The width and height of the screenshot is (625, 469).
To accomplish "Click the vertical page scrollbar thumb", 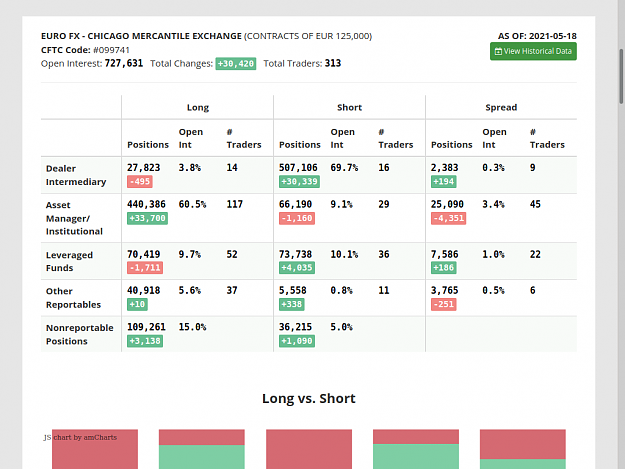I will click(621, 77).
